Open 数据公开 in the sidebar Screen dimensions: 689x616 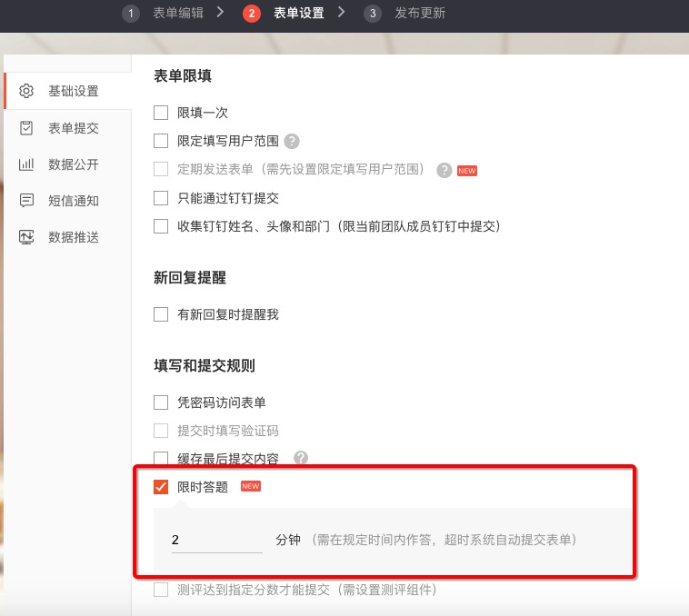(x=67, y=164)
